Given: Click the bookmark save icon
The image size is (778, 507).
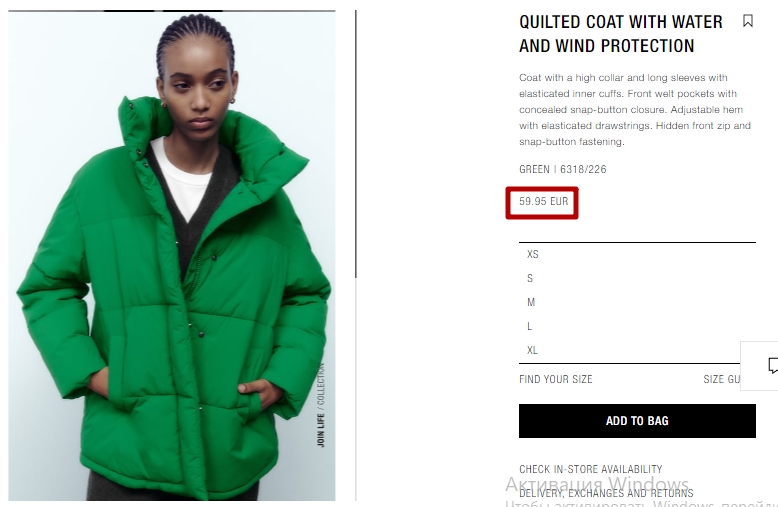Looking at the screenshot, I should (748, 21).
